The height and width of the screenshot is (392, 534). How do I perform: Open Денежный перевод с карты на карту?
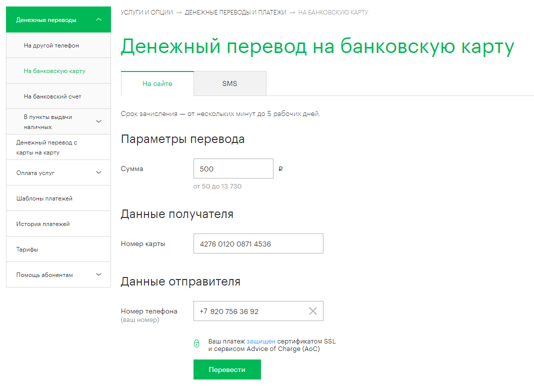(58, 147)
